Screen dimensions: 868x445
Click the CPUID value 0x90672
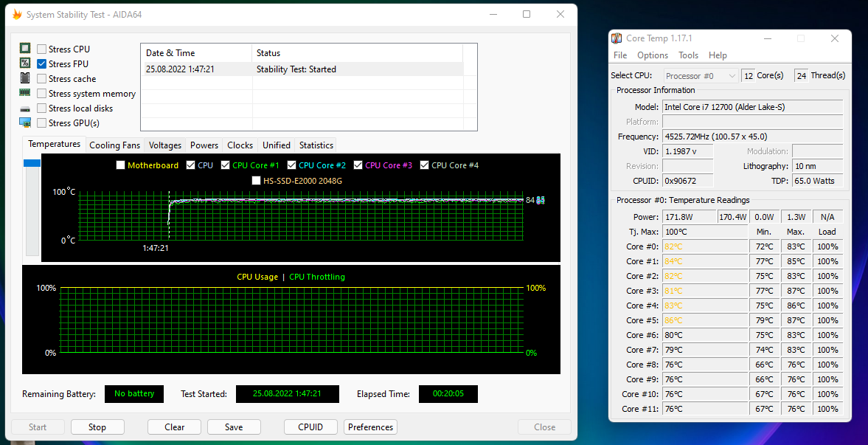click(687, 181)
